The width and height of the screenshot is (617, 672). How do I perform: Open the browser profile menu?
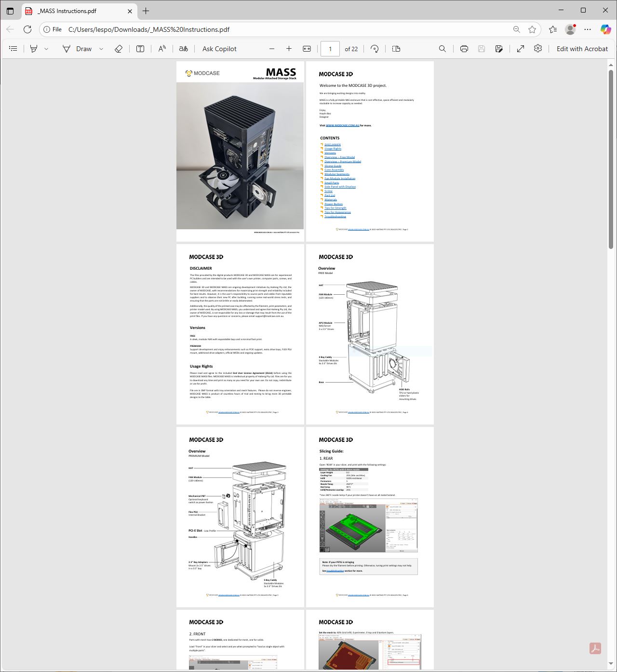coord(570,29)
